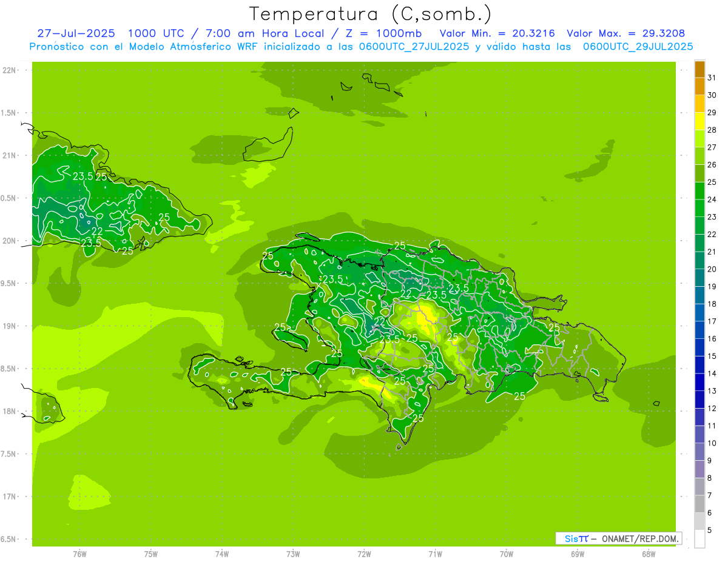Image resolution: width=728 pixels, height=562 pixels.
Task: Click the "22N" latitude label
Action: 10,70
